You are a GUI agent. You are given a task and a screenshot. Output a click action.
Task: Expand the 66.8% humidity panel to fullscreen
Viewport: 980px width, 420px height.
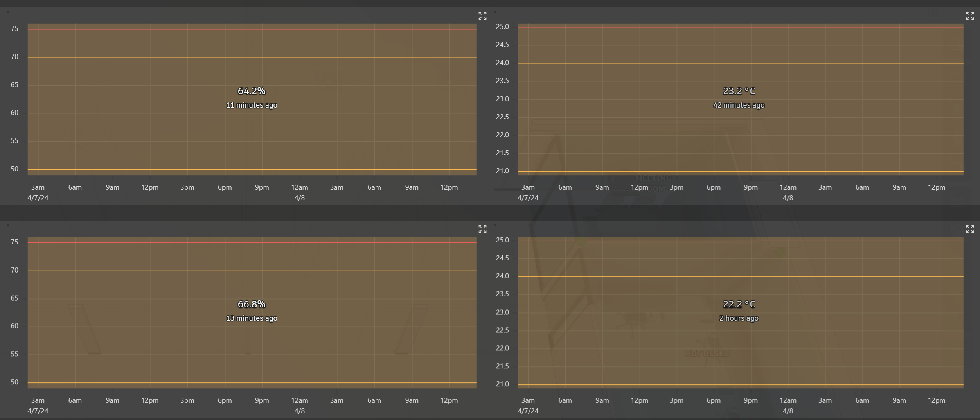pyautogui.click(x=482, y=229)
